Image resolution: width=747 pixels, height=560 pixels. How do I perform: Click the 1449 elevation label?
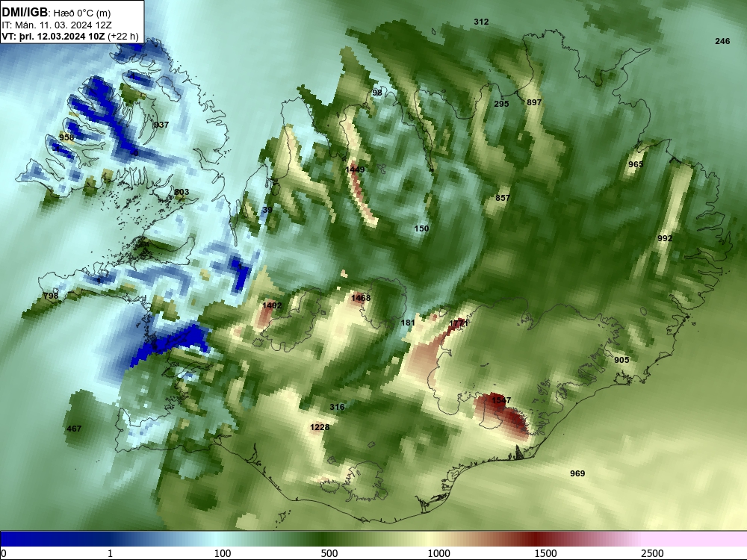(x=355, y=169)
